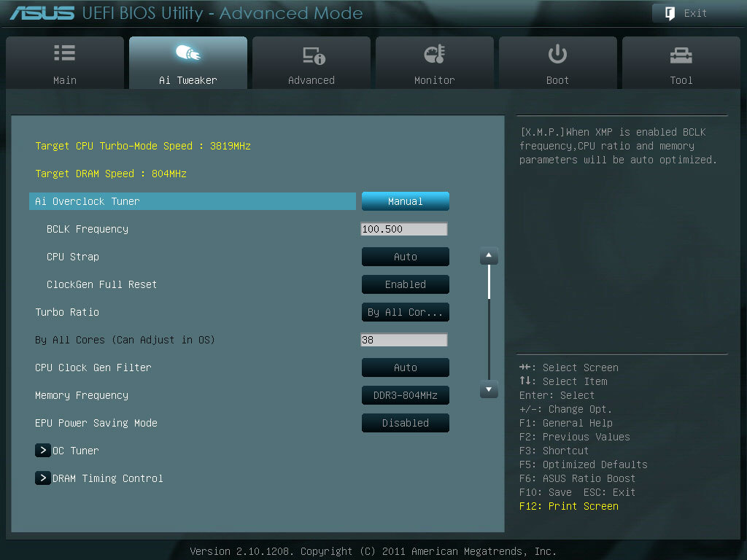
Task: Select the Turbo Ratio label
Action: [x=67, y=312]
